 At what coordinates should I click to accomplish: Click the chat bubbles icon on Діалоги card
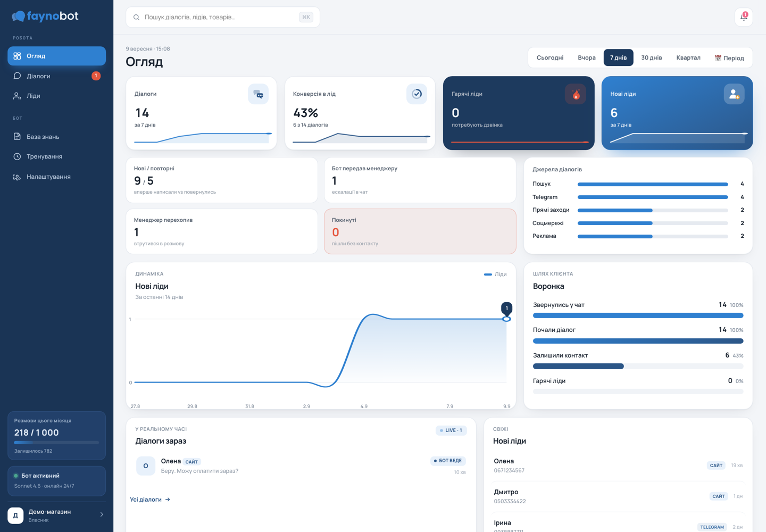click(258, 94)
